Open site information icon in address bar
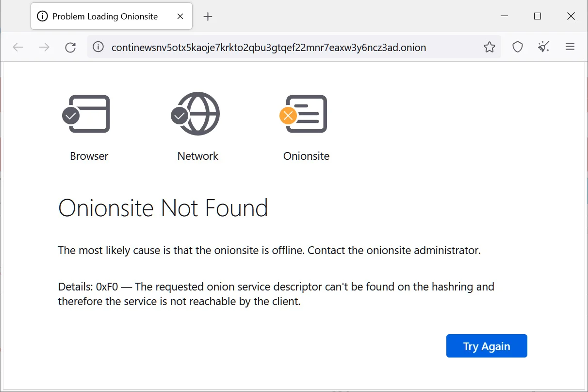Viewport: 588px width, 392px height. point(98,47)
